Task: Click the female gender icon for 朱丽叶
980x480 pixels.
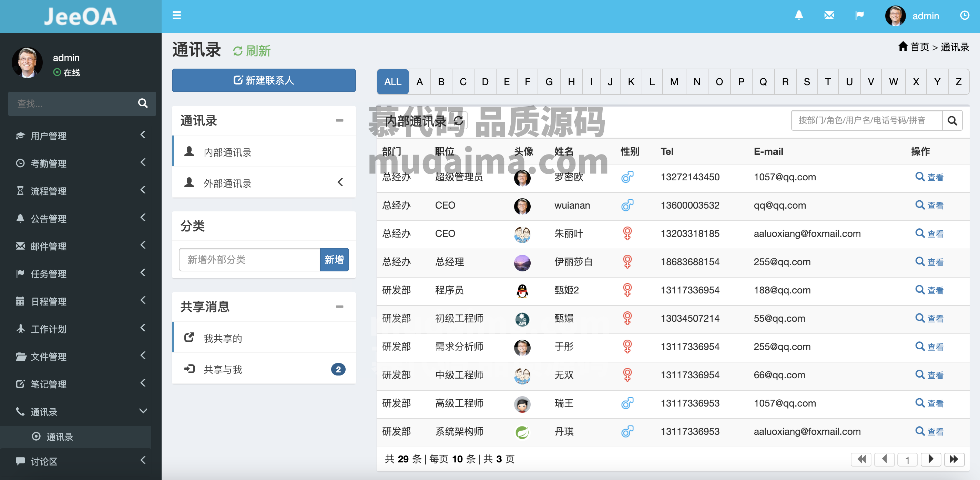Action: pyautogui.click(x=627, y=233)
